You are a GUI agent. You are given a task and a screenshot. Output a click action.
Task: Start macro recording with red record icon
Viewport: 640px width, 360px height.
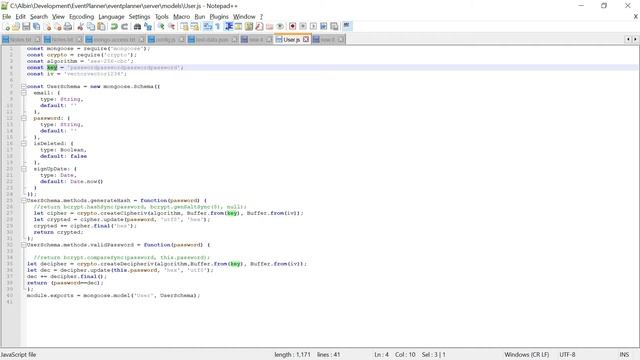tap(292, 27)
